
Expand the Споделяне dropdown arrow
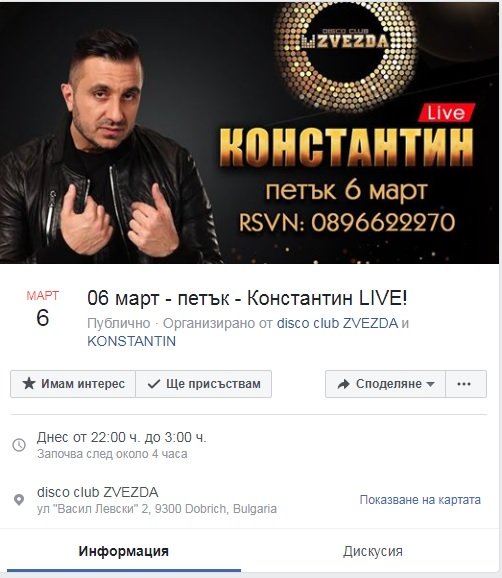pyautogui.click(x=430, y=384)
